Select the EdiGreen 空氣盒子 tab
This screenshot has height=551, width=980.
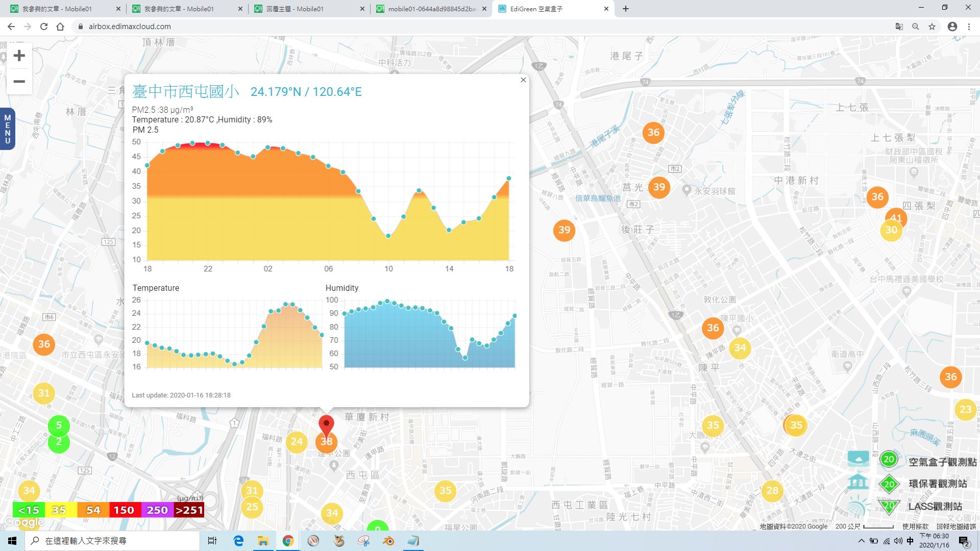(553, 9)
